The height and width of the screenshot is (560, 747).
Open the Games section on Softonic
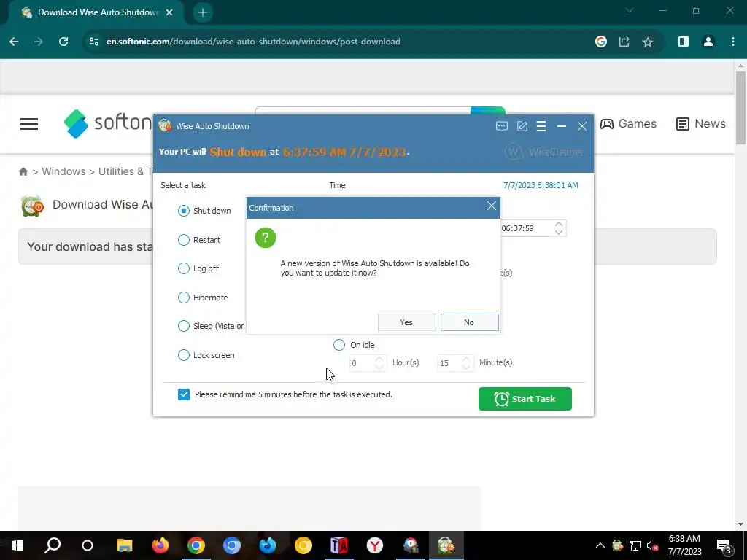point(628,124)
